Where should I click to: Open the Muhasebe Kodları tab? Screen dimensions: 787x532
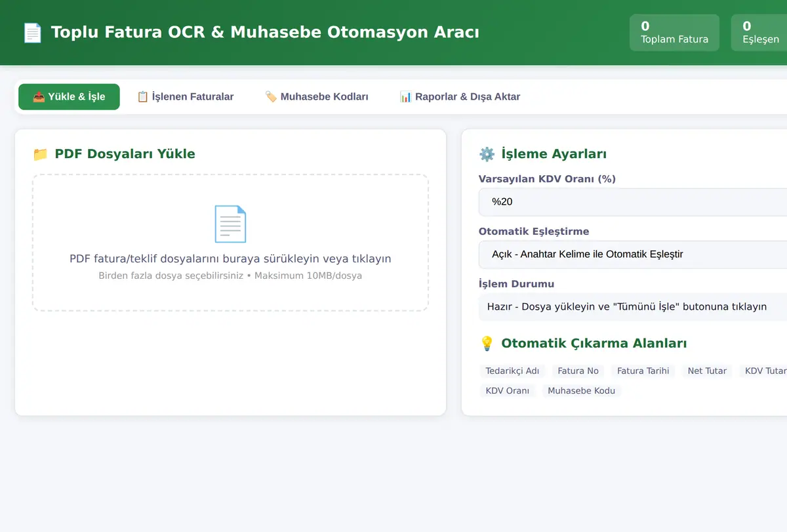click(x=316, y=96)
